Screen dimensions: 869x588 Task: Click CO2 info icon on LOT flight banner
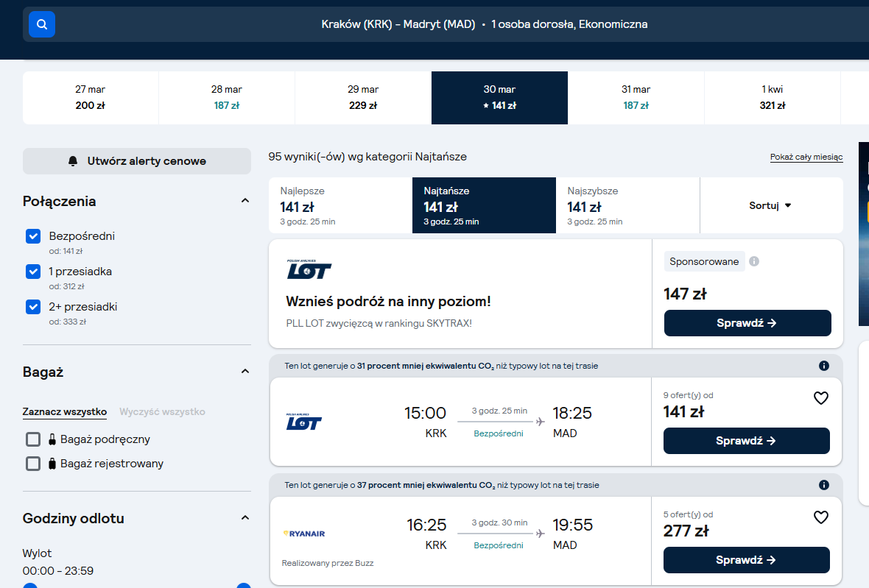(x=823, y=366)
